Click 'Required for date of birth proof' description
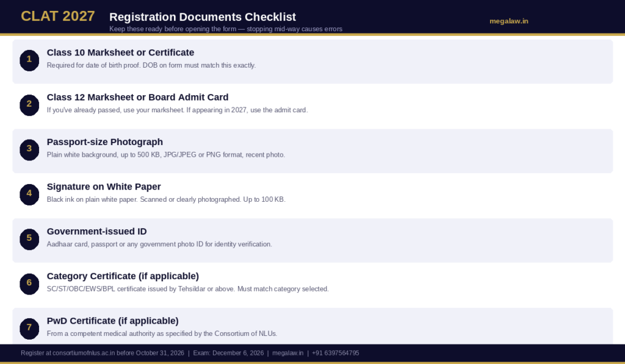Screen dimensions: 625x364 click(x=151, y=65)
